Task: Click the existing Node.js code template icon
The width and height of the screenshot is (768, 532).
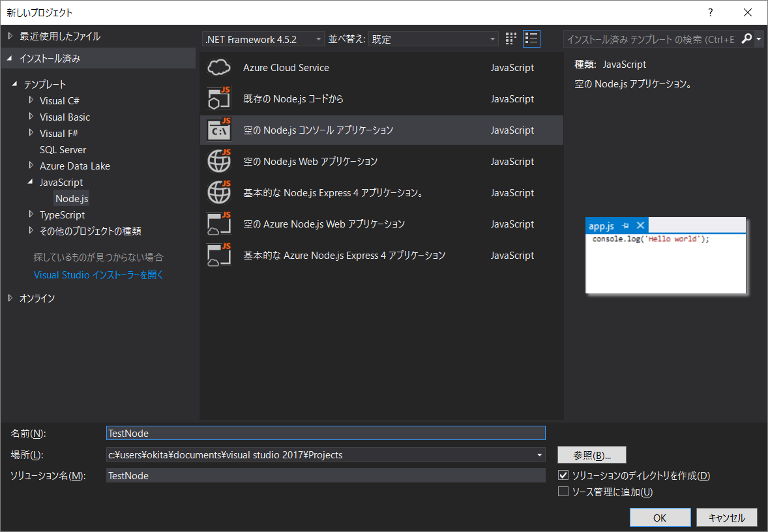Action: click(x=219, y=98)
